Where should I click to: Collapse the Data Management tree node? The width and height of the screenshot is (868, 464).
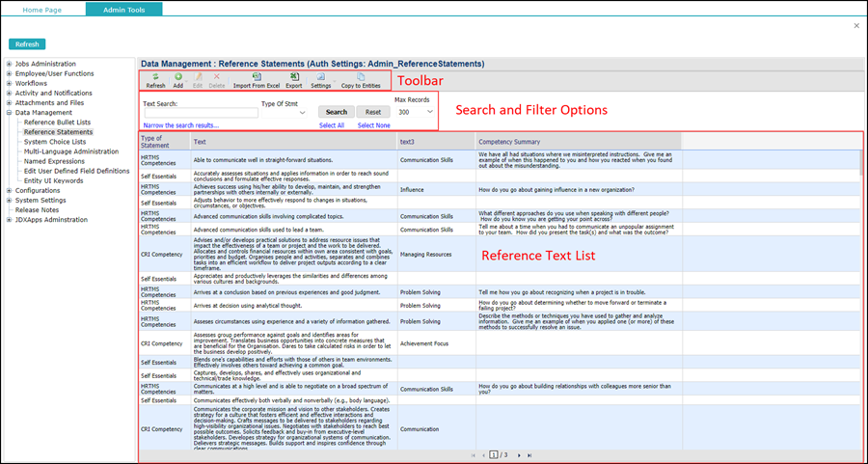[x=9, y=112]
